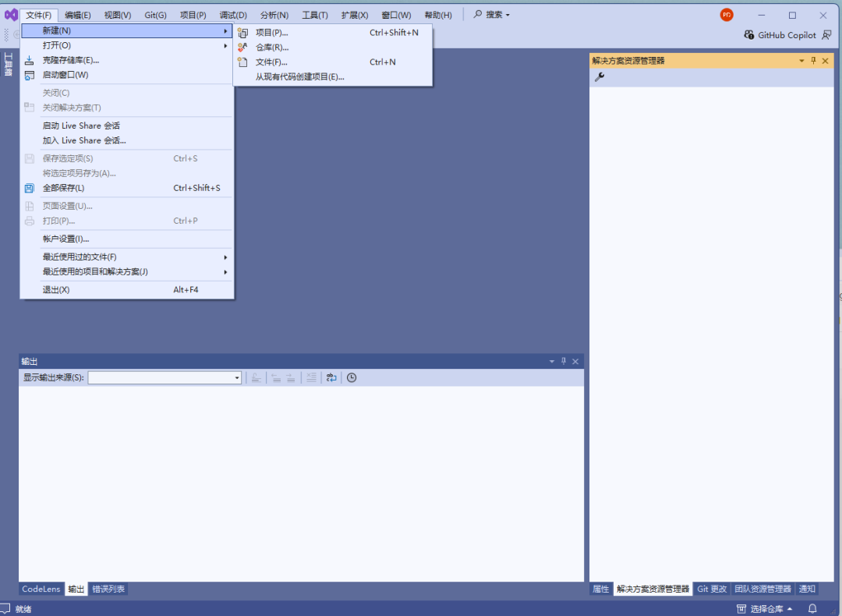The image size is (842, 616).
Task: Choose 退出(X) to exit
Action: (128, 289)
